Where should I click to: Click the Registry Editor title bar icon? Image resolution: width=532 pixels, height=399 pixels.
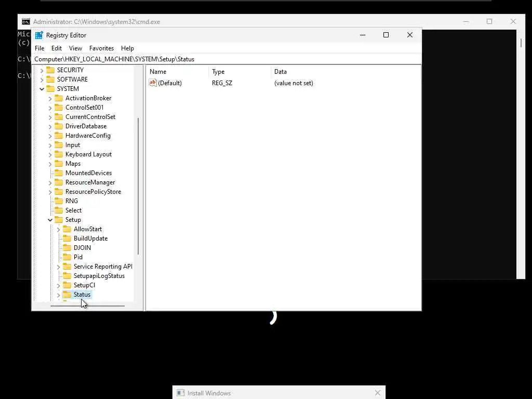pos(39,35)
